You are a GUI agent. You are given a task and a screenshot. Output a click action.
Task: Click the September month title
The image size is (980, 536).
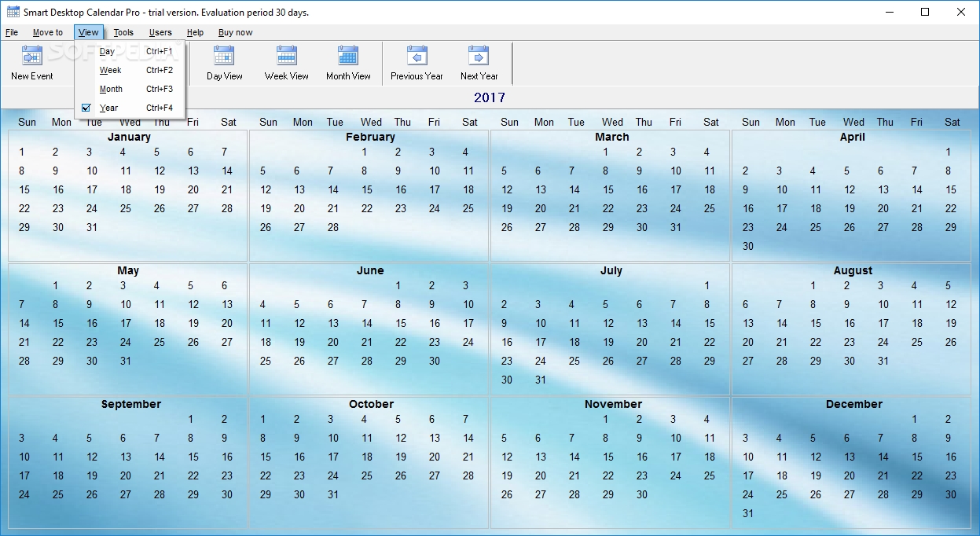pos(131,404)
